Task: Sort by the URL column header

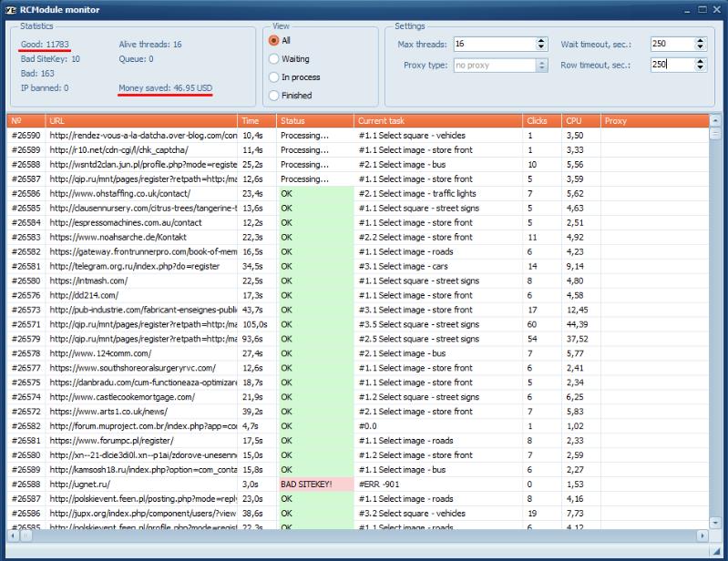Action: point(141,120)
